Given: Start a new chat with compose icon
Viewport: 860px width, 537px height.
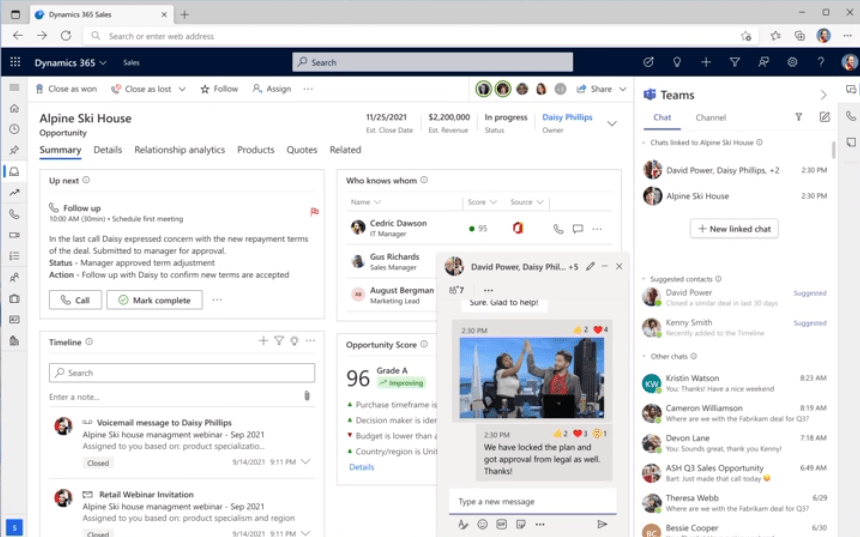Looking at the screenshot, I should coord(824,117).
